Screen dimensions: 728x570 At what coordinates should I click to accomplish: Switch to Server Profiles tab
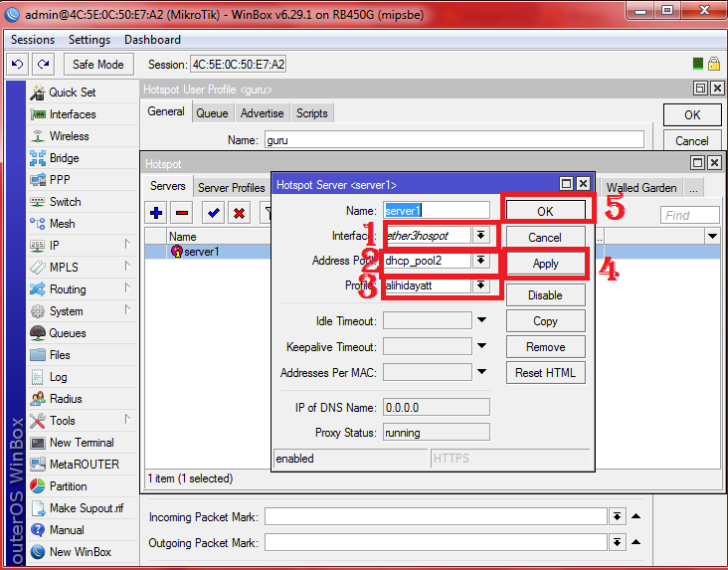point(231,188)
